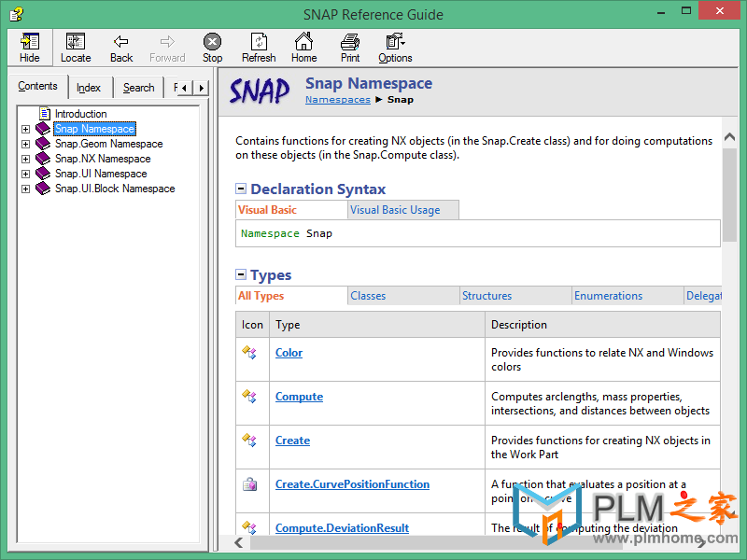Image resolution: width=747 pixels, height=560 pixels.
Task: Collapse the Declaration Syntax section
Action: pyautogui.click(x=241, y=189)
